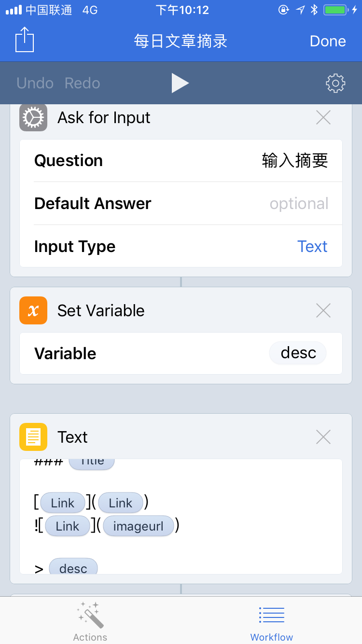Viewport: 362px width, 644px height.
Task: Redo the previous change
Action: 83,83
